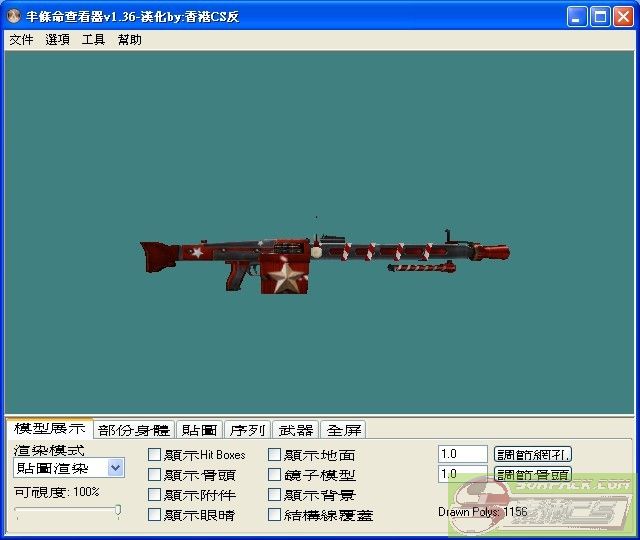
Task: Click the 可視度 opacity slider
Action: pos(67,511)
